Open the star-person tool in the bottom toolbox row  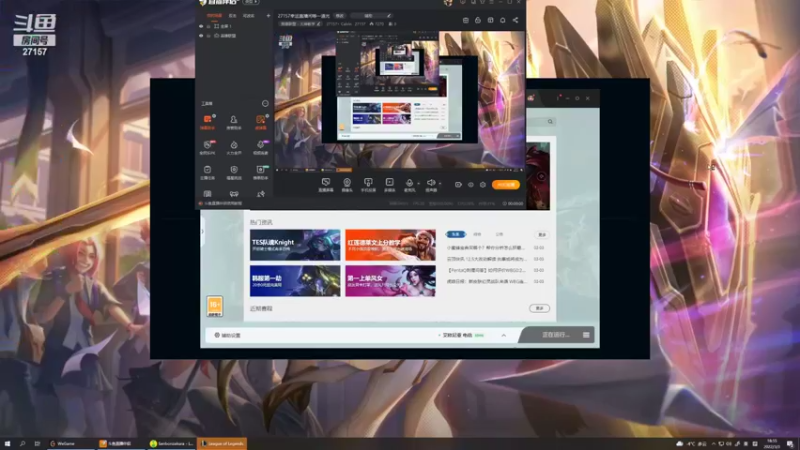[261, 194]
